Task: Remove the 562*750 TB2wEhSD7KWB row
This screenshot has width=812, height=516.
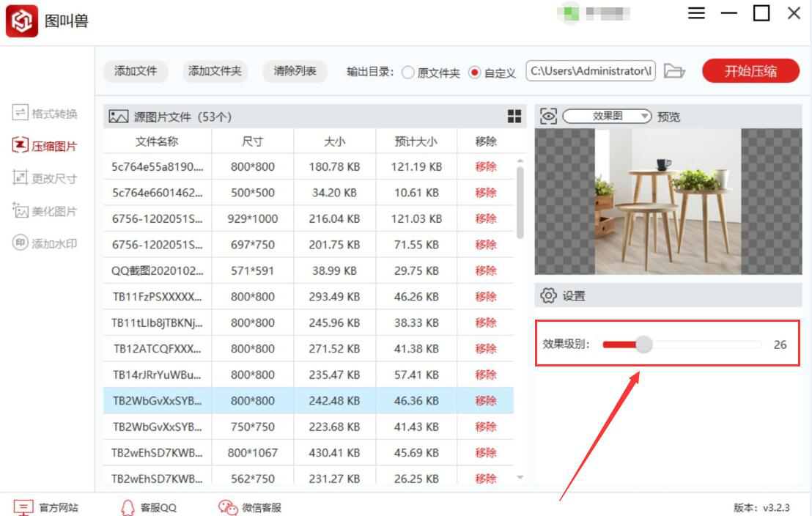Action: point(486,479)
